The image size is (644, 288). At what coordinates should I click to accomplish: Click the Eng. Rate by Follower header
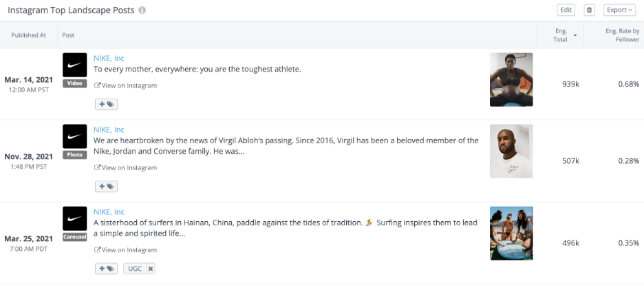click(622, 35)
